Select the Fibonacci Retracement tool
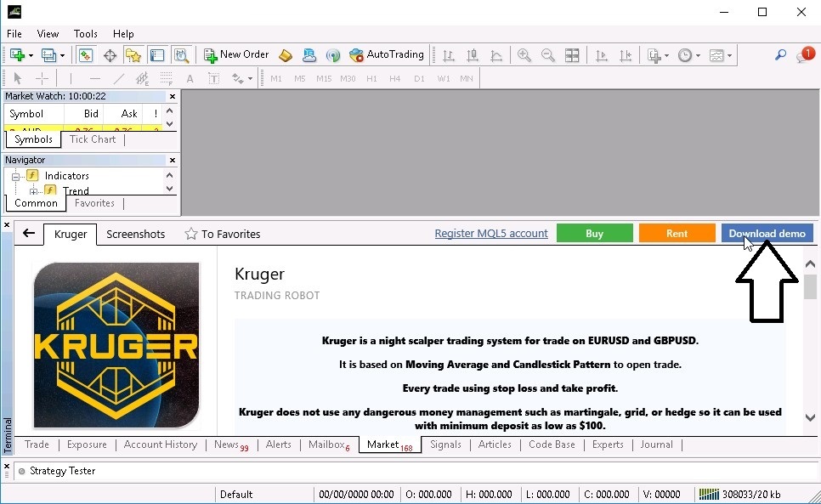 (x=167, y=78)
